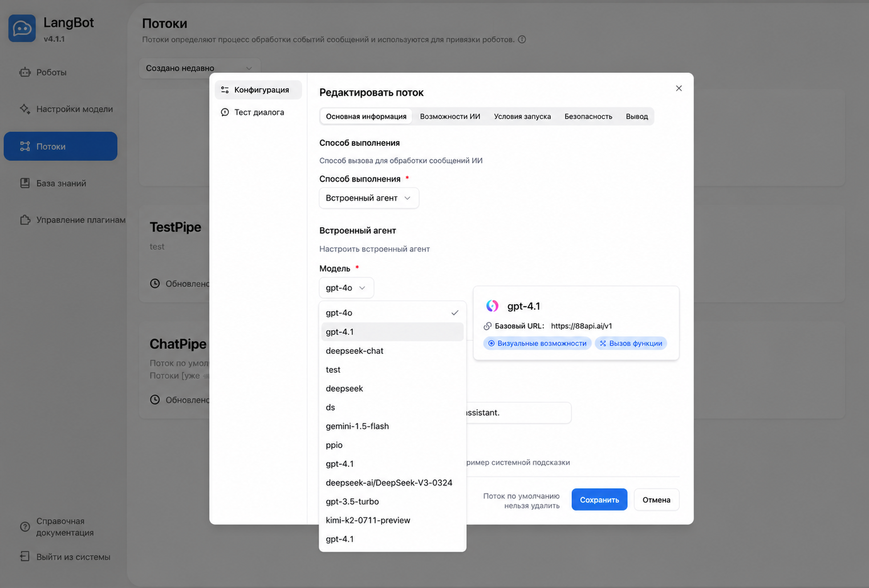The image size is (869, 588).
Task: Click the Отмена button
Action: click(656, 500)
